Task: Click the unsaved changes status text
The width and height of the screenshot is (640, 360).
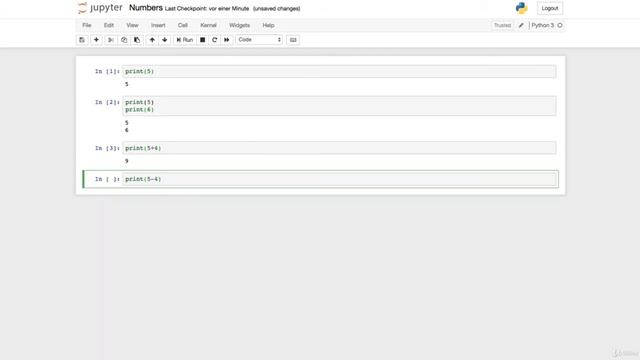Action: (277, 9)
